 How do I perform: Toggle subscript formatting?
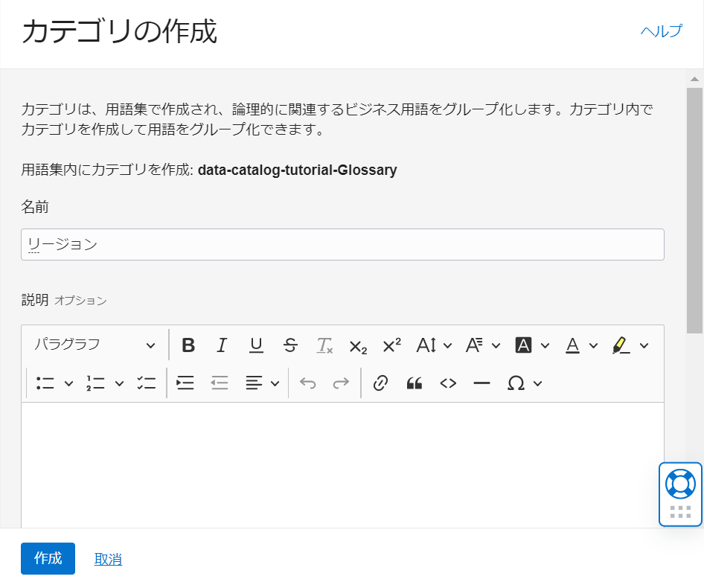pyautogui.click(x=358, y=345)
